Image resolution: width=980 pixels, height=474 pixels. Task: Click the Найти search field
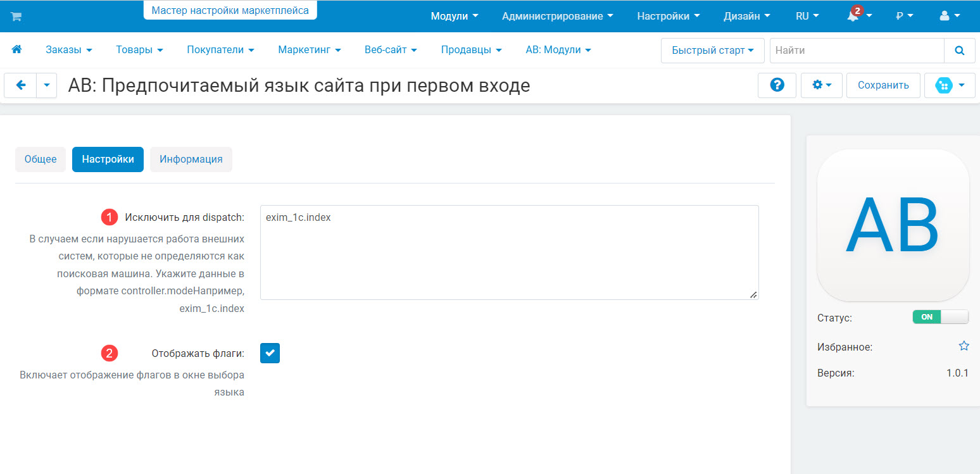pos(857,50)
